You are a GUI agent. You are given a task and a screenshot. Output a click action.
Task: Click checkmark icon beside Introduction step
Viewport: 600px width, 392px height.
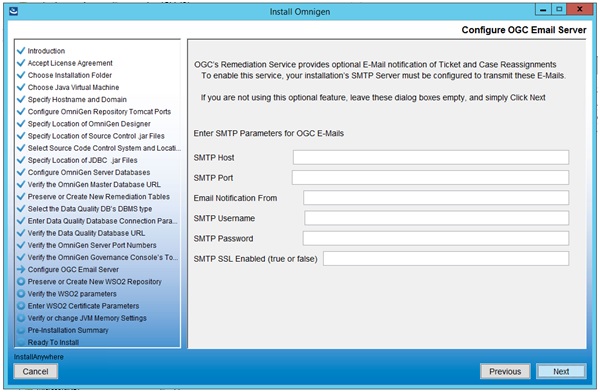[x=21, y=51]
